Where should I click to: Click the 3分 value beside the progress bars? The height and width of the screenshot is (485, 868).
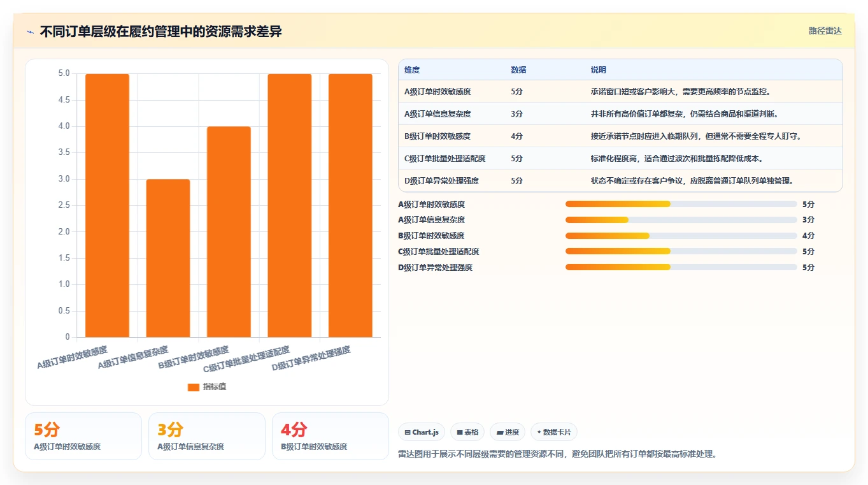pos(808,220)
